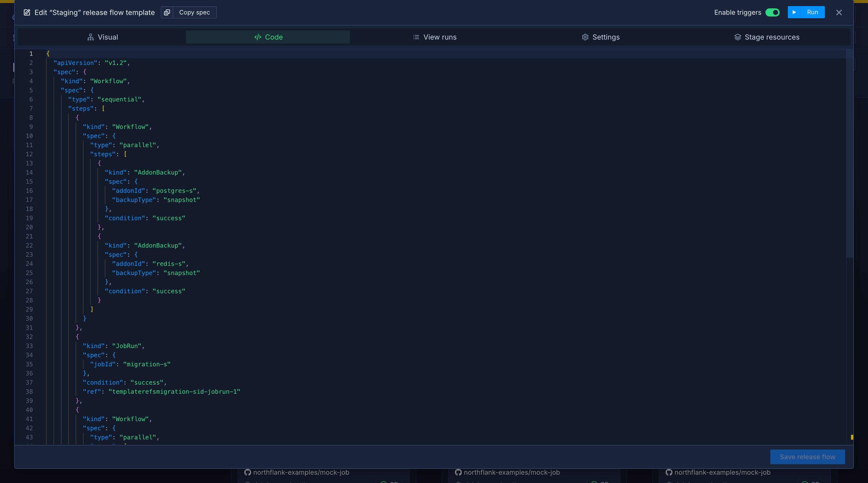This screenshot has height=483, width=868.
Task: Select the Code tab
Action: 268,37
